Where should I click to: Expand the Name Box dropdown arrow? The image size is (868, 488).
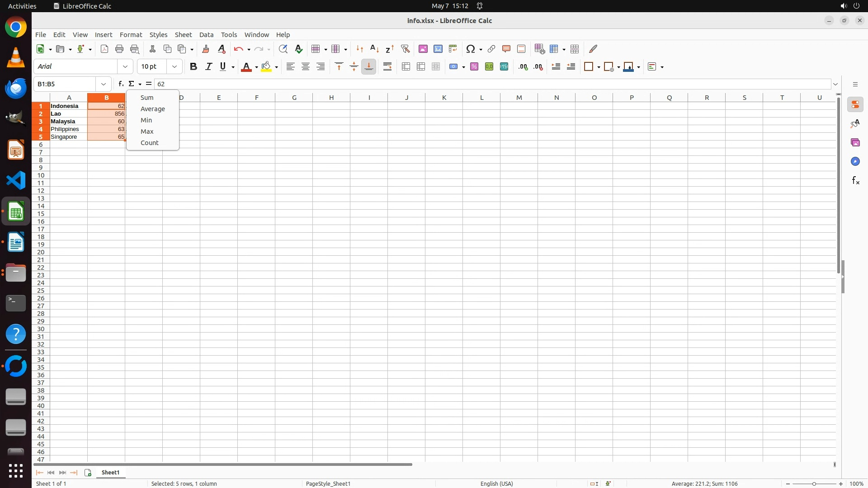(104, 84)
